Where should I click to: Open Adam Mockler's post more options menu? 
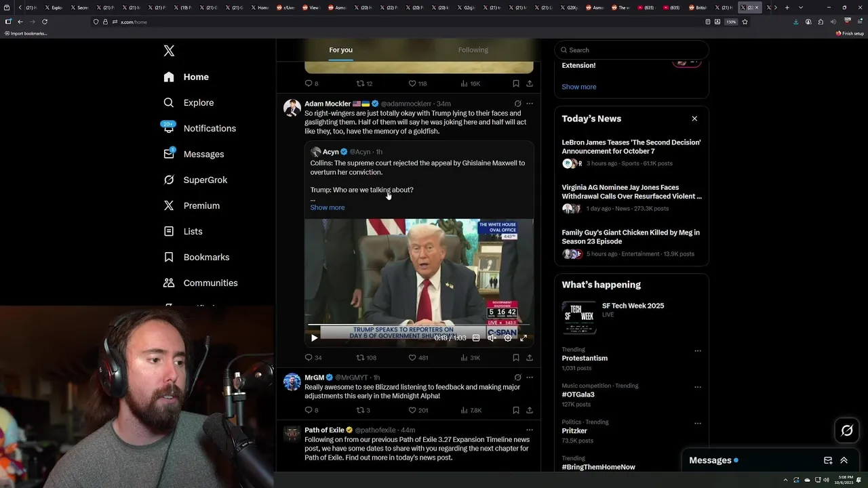coord(530,104)
